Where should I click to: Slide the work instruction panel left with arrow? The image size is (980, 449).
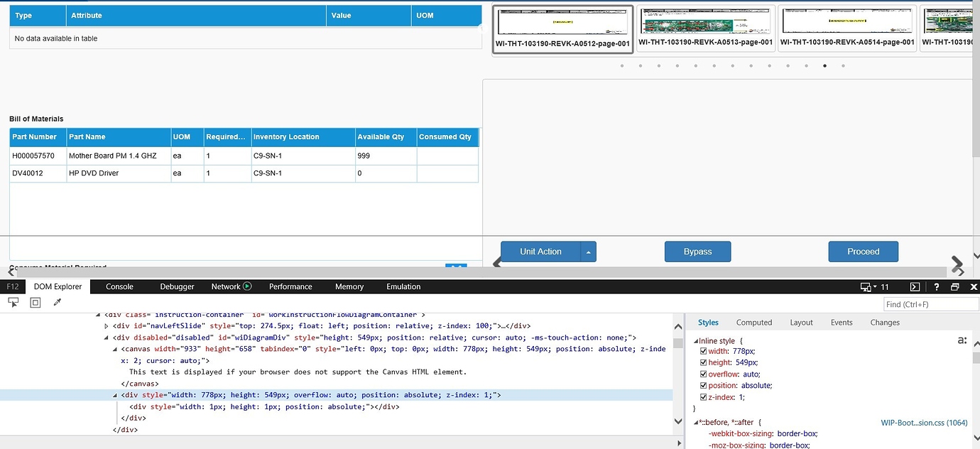click(496, 264)
